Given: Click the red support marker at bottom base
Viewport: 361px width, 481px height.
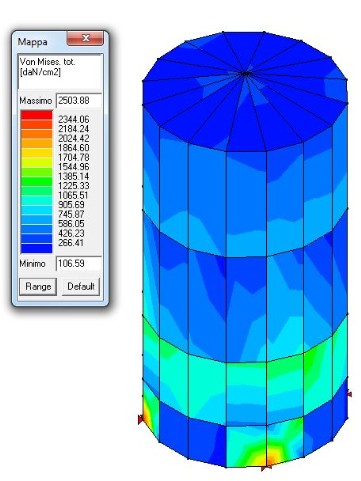Looking at the screenshot, I should pyautogui.click(x=266, y=468).
